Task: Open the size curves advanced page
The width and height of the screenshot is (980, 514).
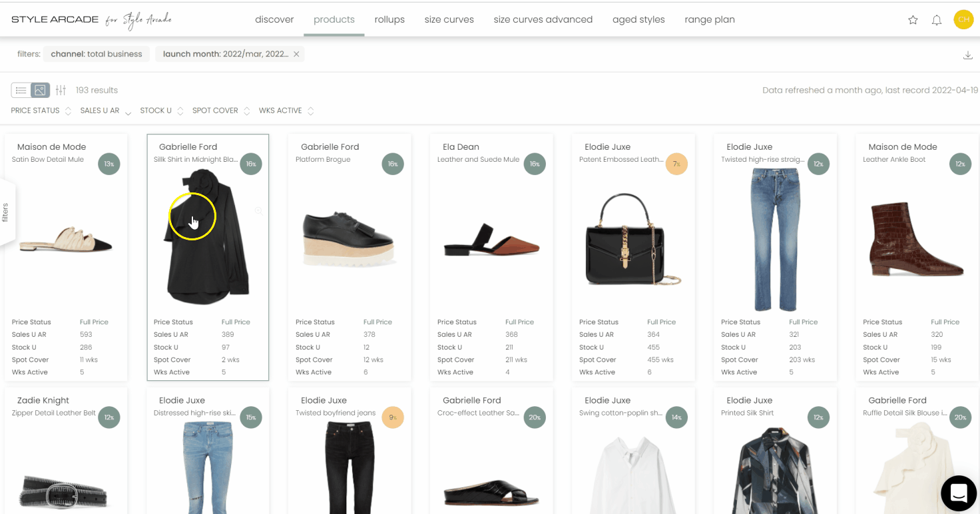Action: tap(543, 19)
